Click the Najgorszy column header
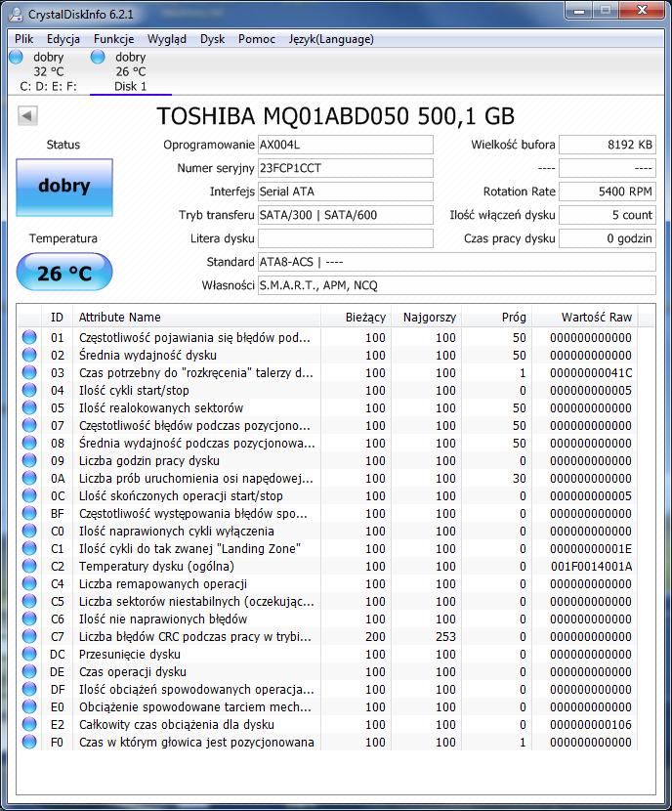 click(x=427, y=317)
